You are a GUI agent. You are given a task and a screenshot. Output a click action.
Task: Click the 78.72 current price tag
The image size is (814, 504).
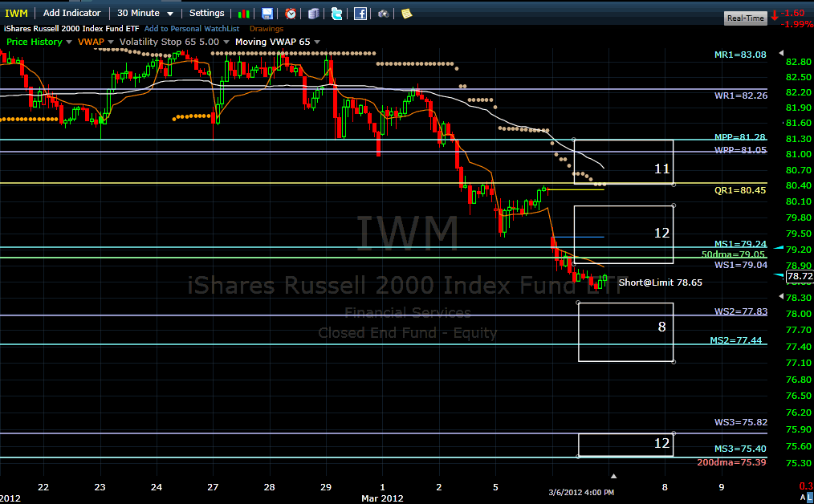coord(800,276)
